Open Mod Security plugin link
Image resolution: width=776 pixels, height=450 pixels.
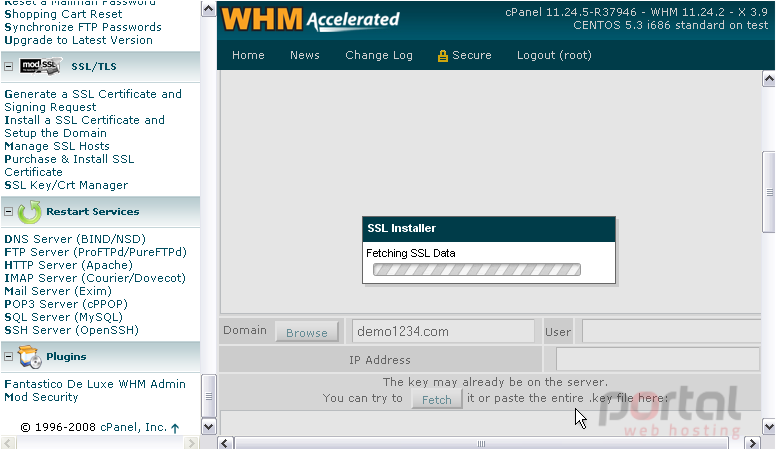41,397
